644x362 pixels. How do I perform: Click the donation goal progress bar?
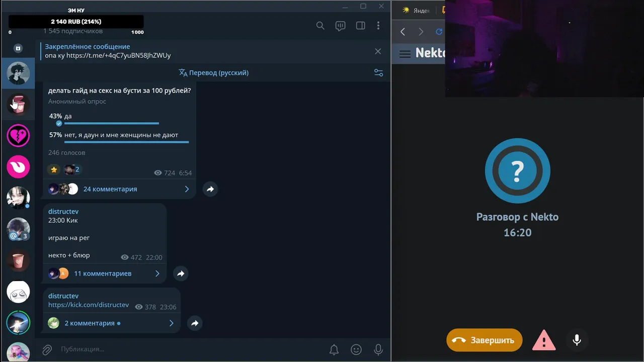click(76, 22)
